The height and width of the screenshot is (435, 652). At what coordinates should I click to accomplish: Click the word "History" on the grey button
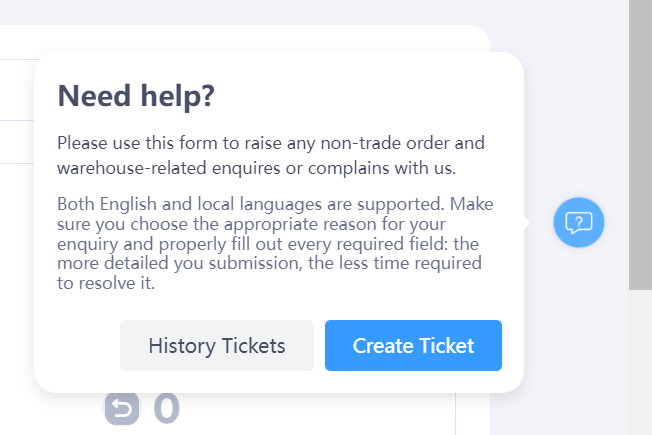pyautogui.click(x=183, y=346)
